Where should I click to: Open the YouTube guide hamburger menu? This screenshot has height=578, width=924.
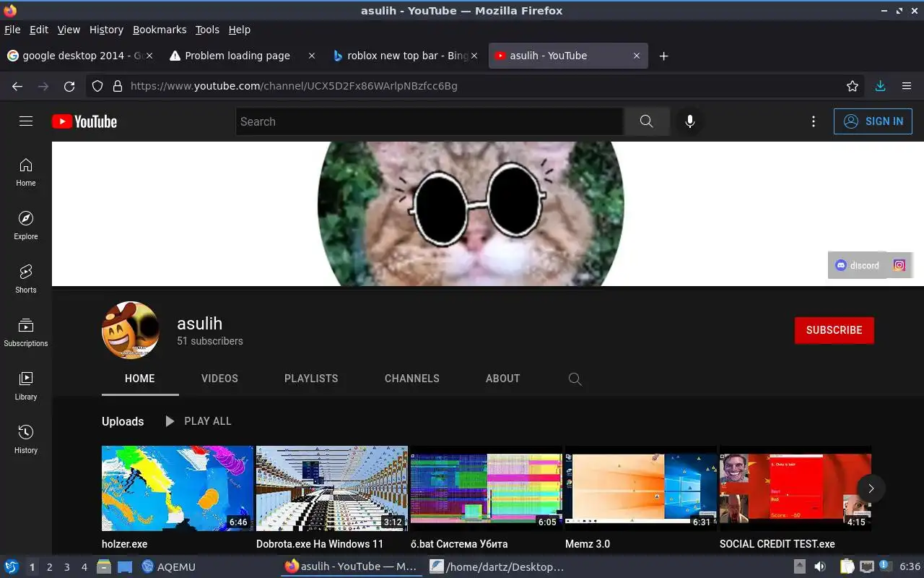point(26,121)
